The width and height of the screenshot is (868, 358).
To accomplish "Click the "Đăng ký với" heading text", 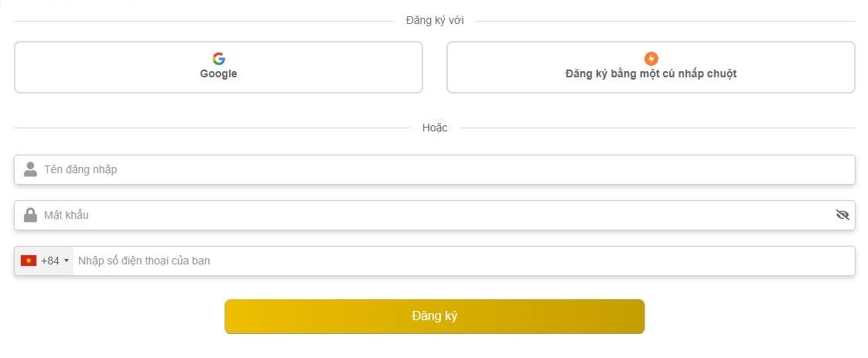I will pyautogui.click(x=435, y=20).
